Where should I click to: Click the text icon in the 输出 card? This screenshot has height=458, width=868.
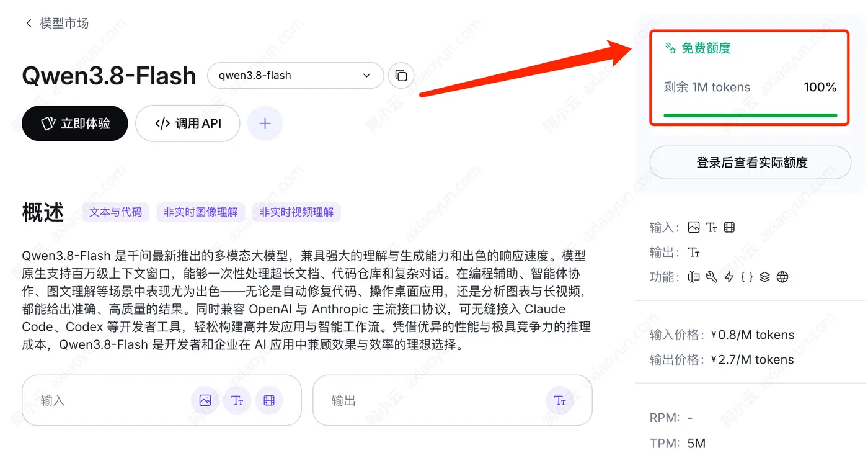point(560,400)
